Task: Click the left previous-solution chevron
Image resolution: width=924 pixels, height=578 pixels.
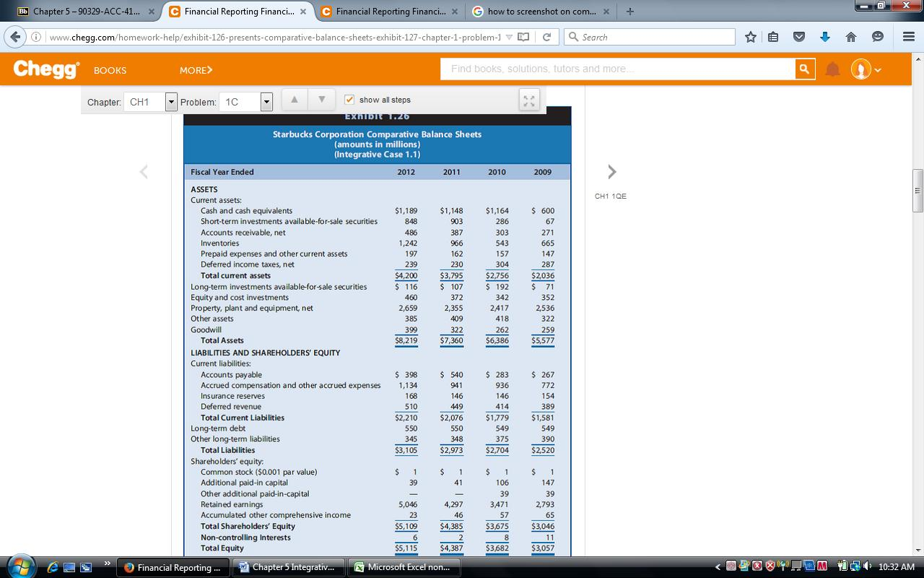Action: click(x=144, y=171)
